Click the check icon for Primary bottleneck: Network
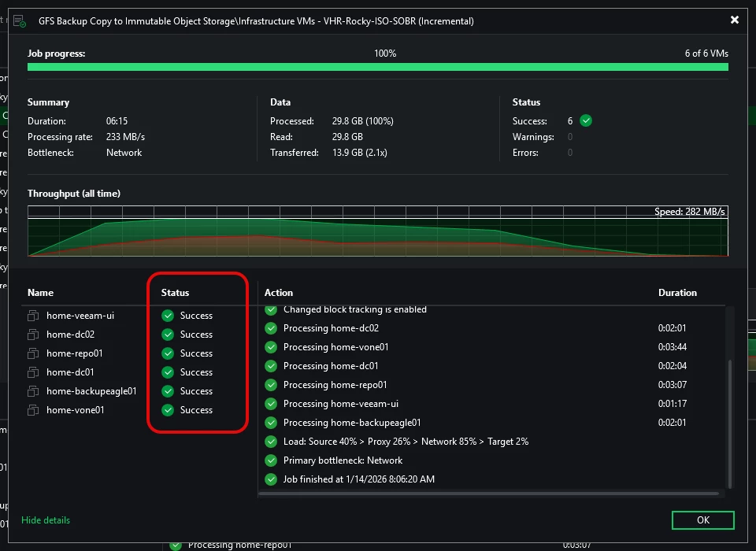 point(271,460)
